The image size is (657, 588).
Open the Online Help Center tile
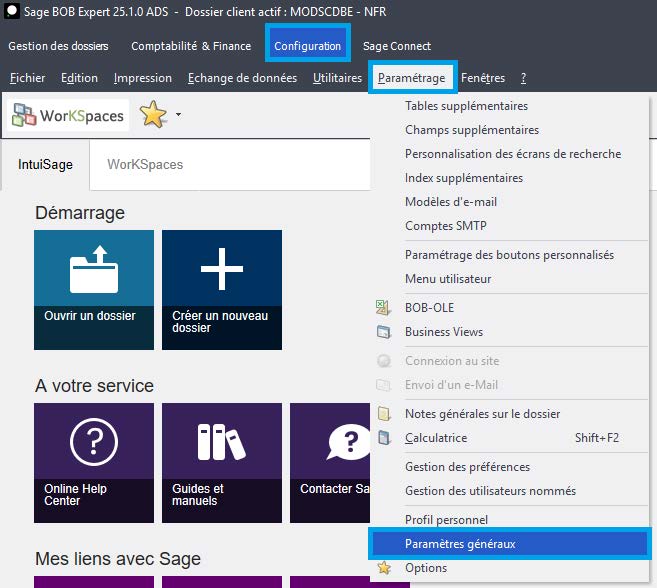tap(94, 462)
